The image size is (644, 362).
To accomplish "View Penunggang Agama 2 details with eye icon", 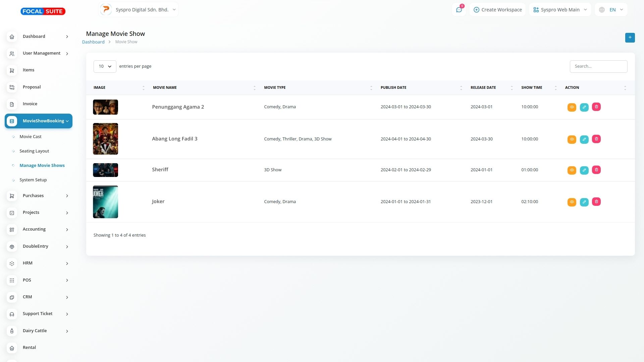I will click(x=572, y=107).
